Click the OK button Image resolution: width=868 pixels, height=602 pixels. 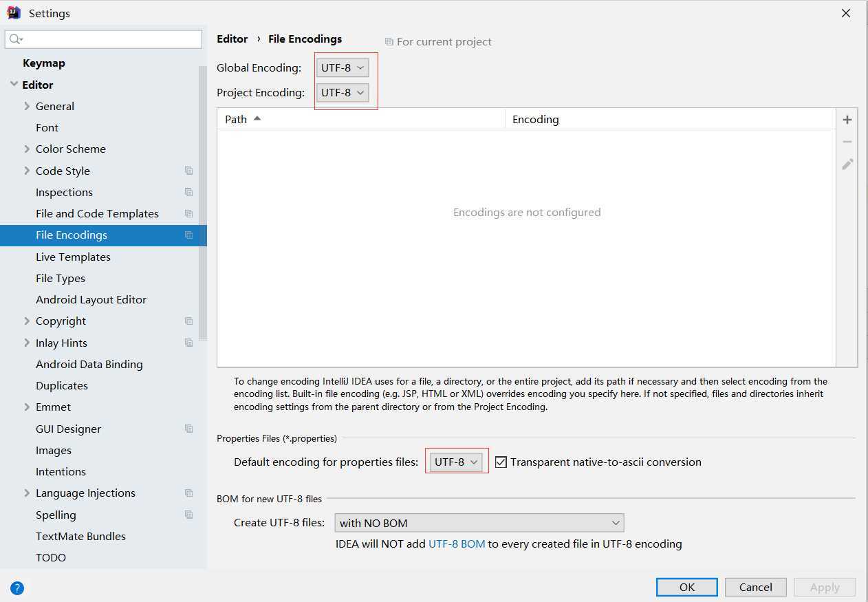(x=687, y=587)
